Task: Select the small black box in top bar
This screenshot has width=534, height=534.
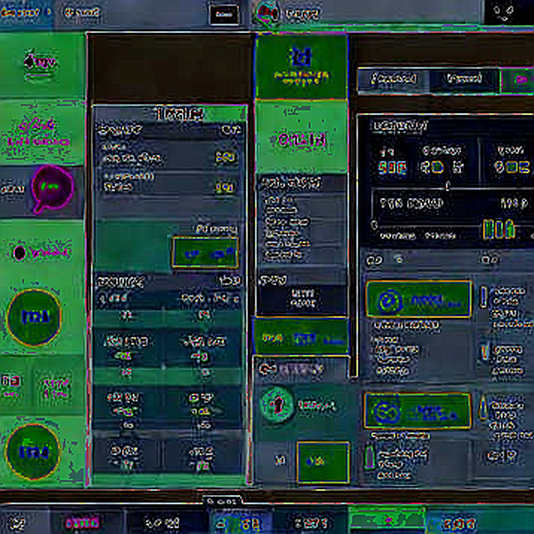Action: click(224, 14)
